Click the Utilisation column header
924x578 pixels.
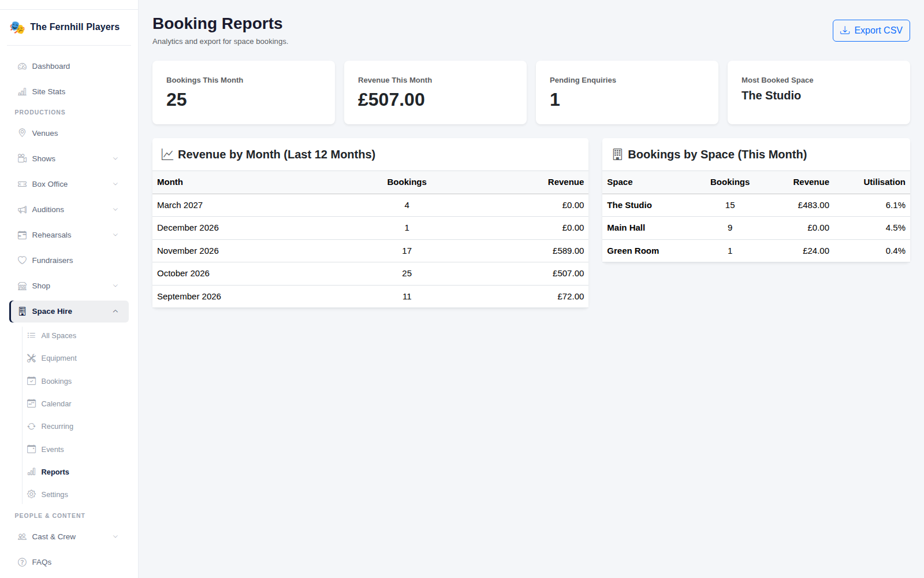point(884,182)
